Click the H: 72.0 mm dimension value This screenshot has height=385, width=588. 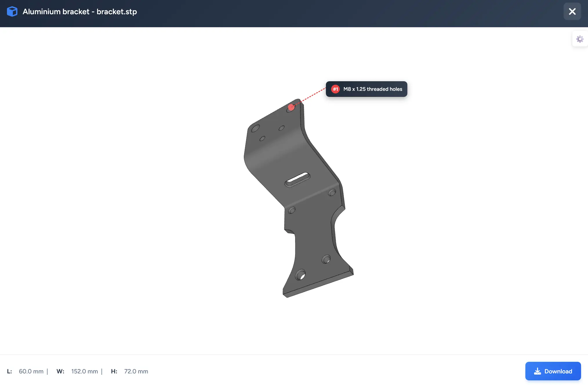[136, 371]
